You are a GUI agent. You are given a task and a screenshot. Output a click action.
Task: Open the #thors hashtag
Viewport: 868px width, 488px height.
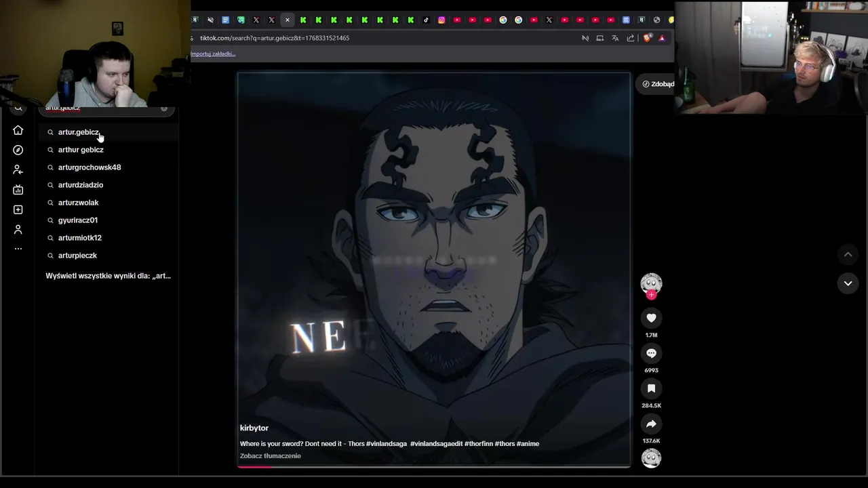(x=505, y=444)
